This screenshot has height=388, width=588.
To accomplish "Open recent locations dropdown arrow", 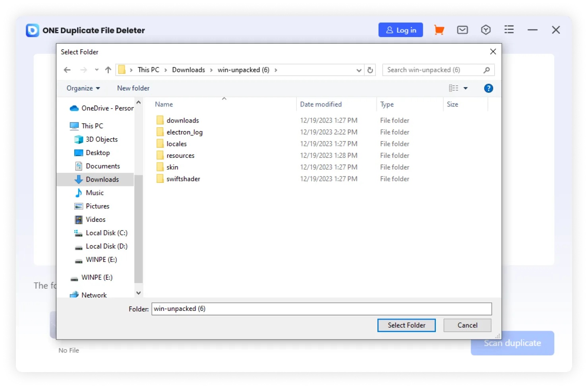I will (x=97, y=70).
